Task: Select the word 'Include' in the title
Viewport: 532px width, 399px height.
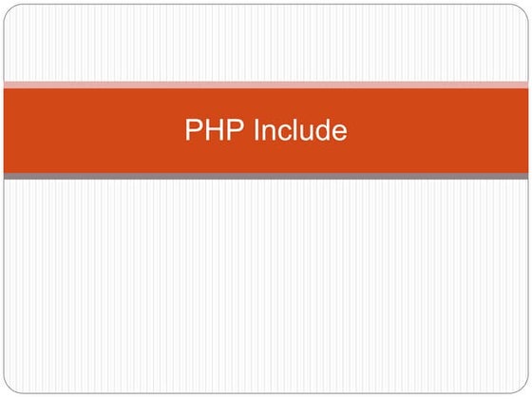Action: (x=301, y=129)
